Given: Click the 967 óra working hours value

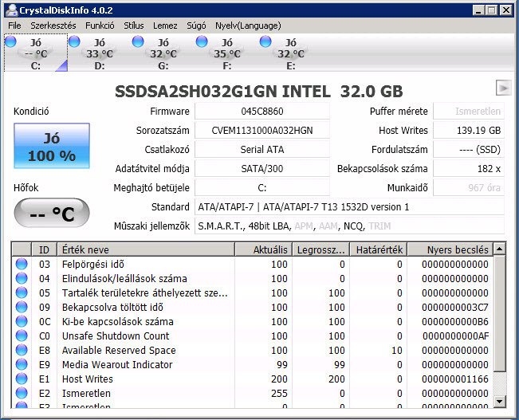Looking at the screenshot, I should tap(469, 188).
